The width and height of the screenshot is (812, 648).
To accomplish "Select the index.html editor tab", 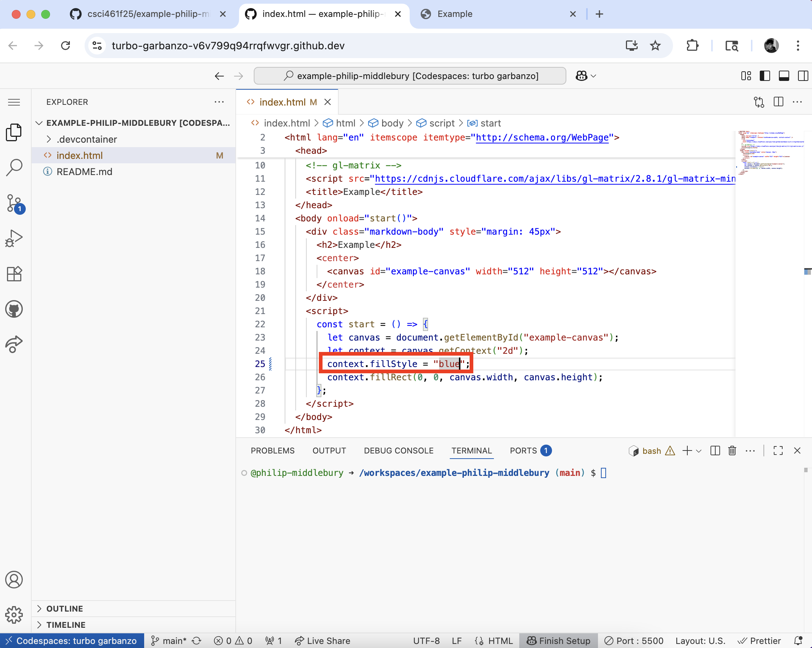I will [x=287, y=102].
